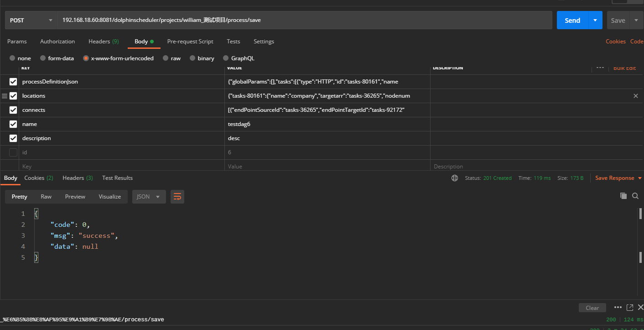
Task: Click the request URL input field
Action: click(305, 20)
